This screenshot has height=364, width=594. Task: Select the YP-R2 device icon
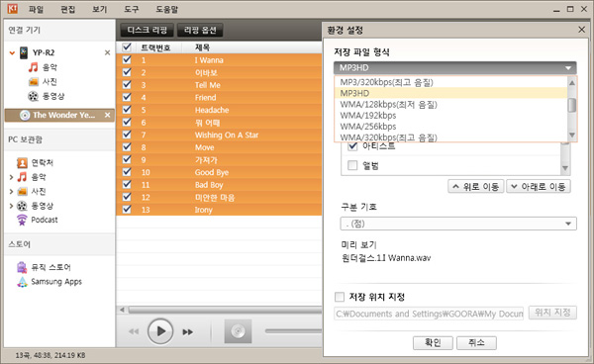tap(24, 52)
